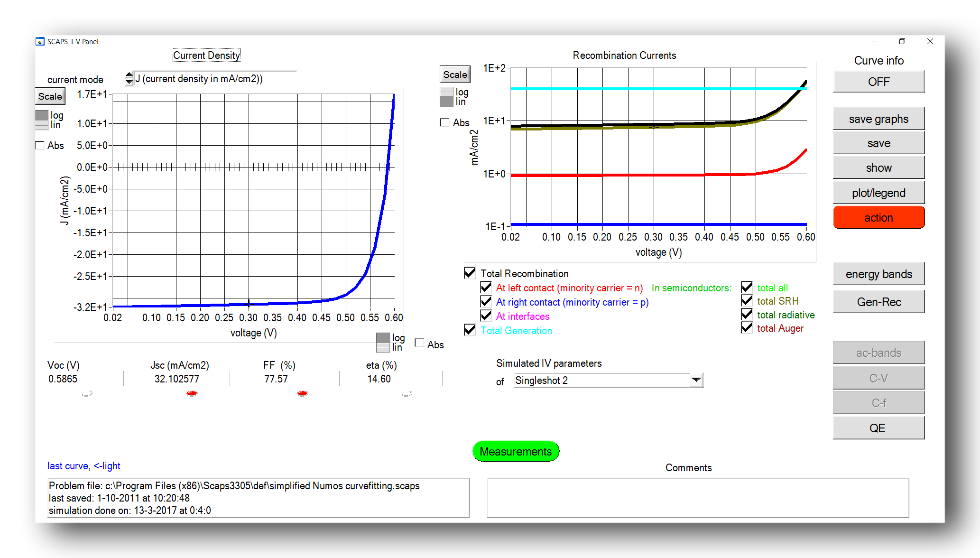This screenshot has width=980, height=558.
Task: Click the red indicator under FF
Action: click(x=302, y=393)
